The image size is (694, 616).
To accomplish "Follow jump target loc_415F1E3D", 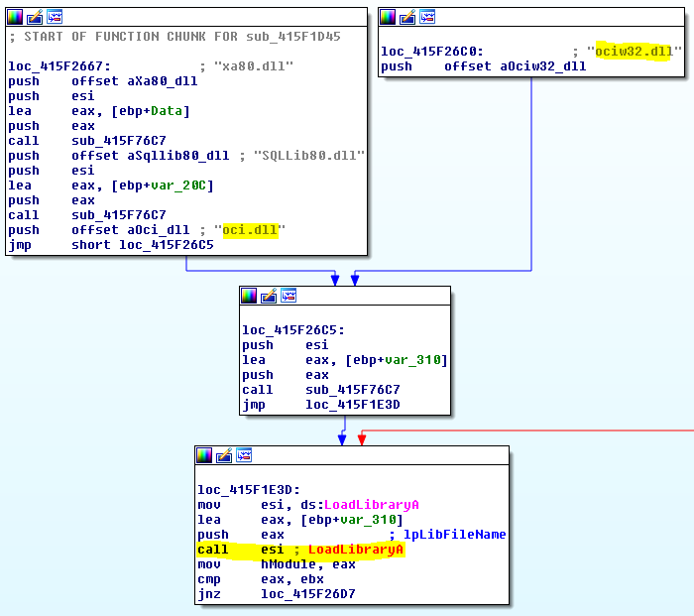I will [x=353, y=405].
